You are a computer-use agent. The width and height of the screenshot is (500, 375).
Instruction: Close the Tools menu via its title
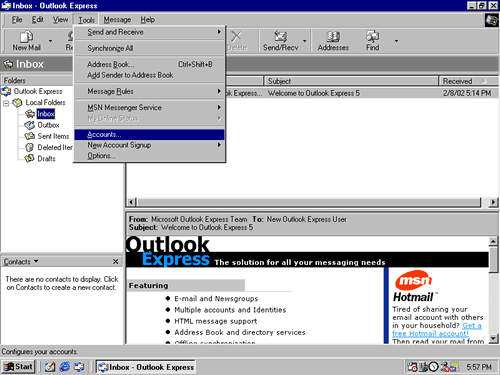(x=86, y=20)
